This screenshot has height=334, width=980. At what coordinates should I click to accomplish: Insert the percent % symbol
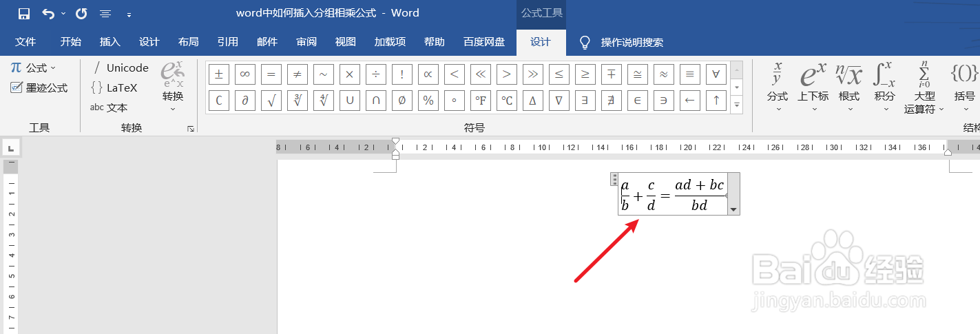click(428, 101)
